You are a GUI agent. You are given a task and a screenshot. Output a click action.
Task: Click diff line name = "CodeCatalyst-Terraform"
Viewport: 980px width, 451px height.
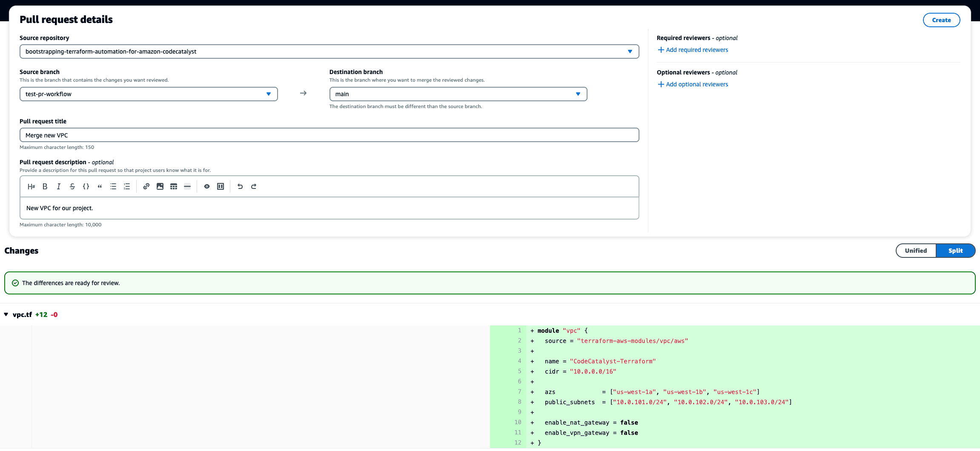coord(600,361)
